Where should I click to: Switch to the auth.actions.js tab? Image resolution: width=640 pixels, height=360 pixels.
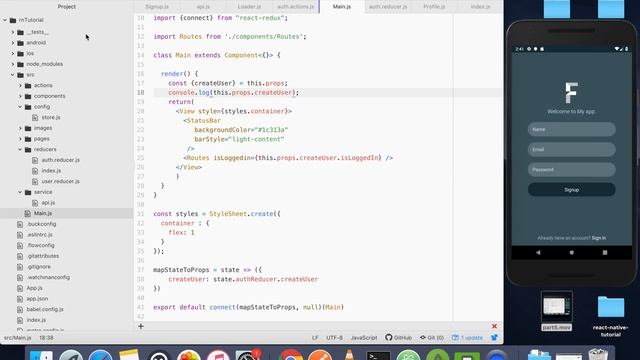(296, 7)
